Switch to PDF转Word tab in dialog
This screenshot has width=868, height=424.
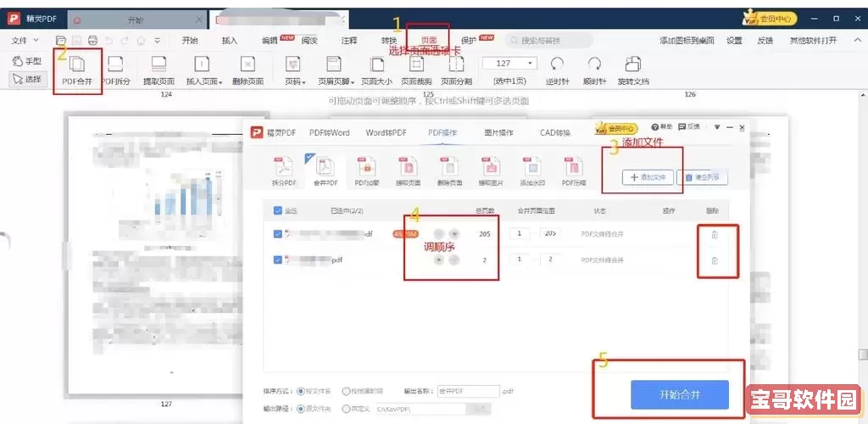click(x=330, y=133)
